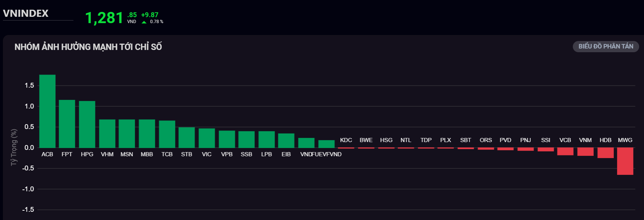644x220 pixels.
Task: Click the SSI ticker label
Action: pos(546,140)
